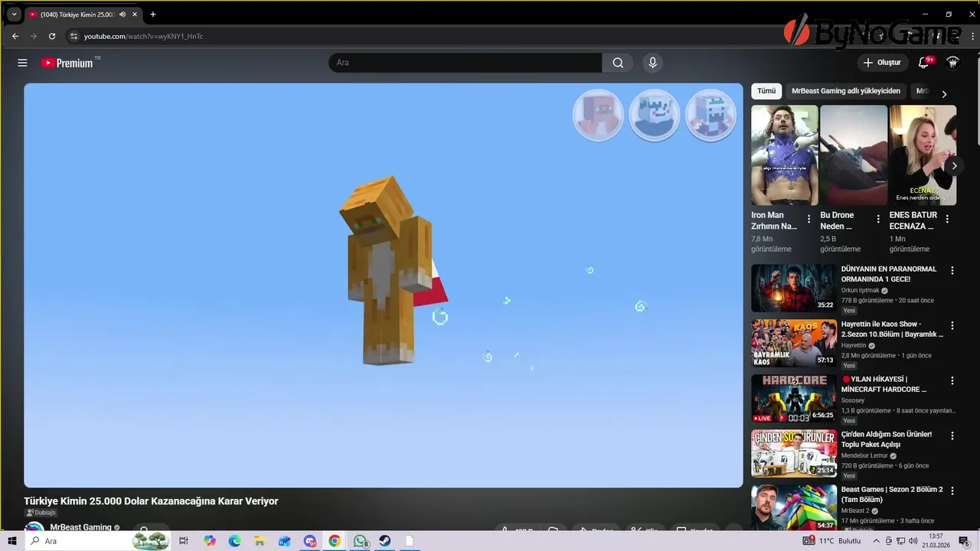Launch Copilot from the taskbar
The height and width of the screenshot is (551, 980).
click(x=210, y=541)
